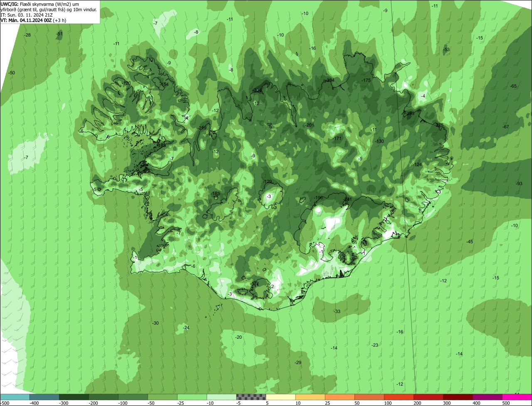532x406 pixels.
Task: Click the -20 value on the map
Action: [239, 337]
